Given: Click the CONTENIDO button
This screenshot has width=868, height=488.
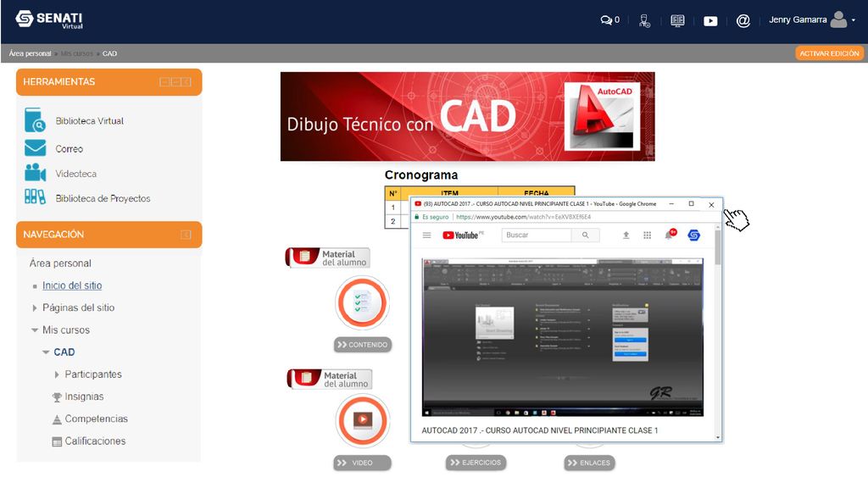Looking at the screenshot, I should pos(363,345).
